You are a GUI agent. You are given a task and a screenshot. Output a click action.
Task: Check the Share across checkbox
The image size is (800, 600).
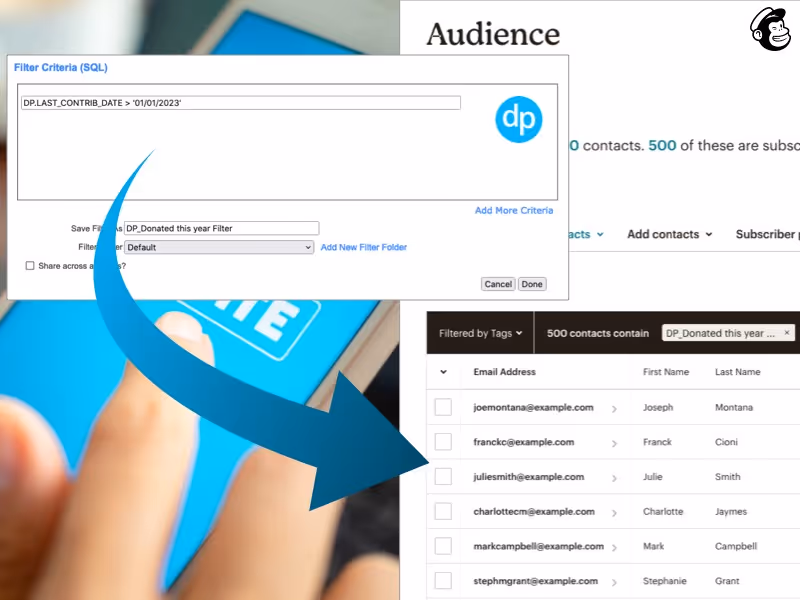pyautogui.click(x=30, y=266)
